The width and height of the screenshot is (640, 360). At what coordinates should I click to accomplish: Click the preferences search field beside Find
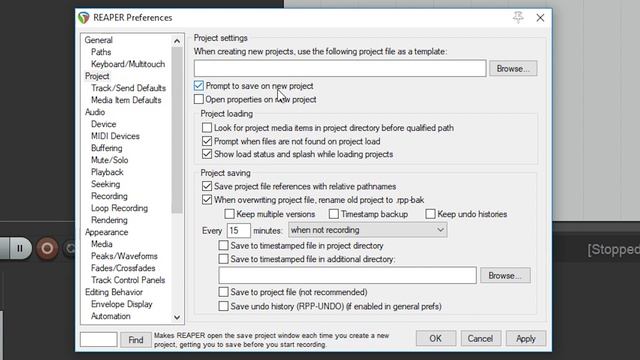tap(99, 340)
